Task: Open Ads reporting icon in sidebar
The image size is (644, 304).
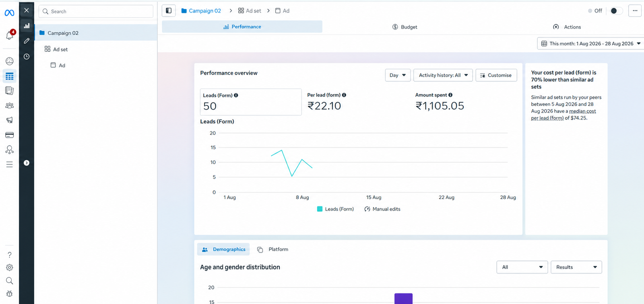Action: pos(10,90)
